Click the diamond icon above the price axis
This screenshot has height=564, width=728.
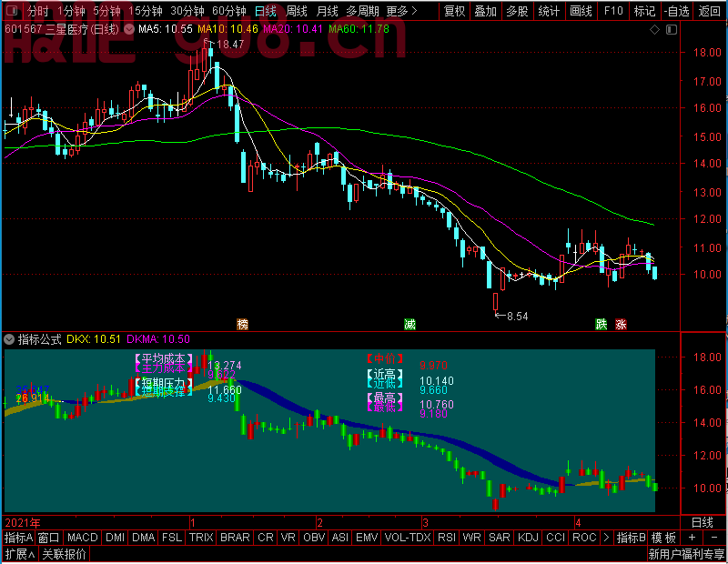pos(654,30)
